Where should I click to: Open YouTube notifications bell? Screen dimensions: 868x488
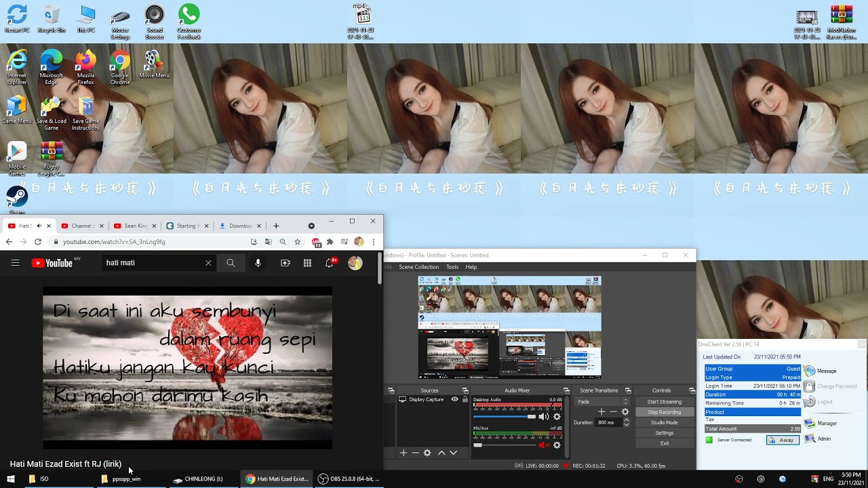point(330,263)
